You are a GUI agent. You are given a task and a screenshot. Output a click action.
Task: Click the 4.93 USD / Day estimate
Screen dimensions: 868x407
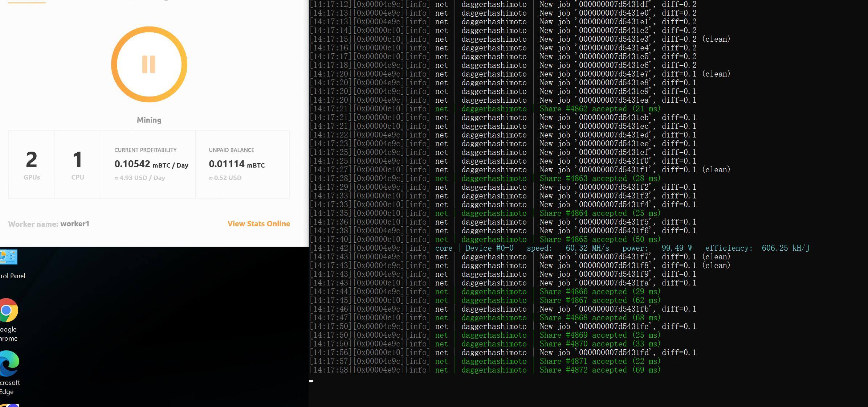(x=140, y=178)
